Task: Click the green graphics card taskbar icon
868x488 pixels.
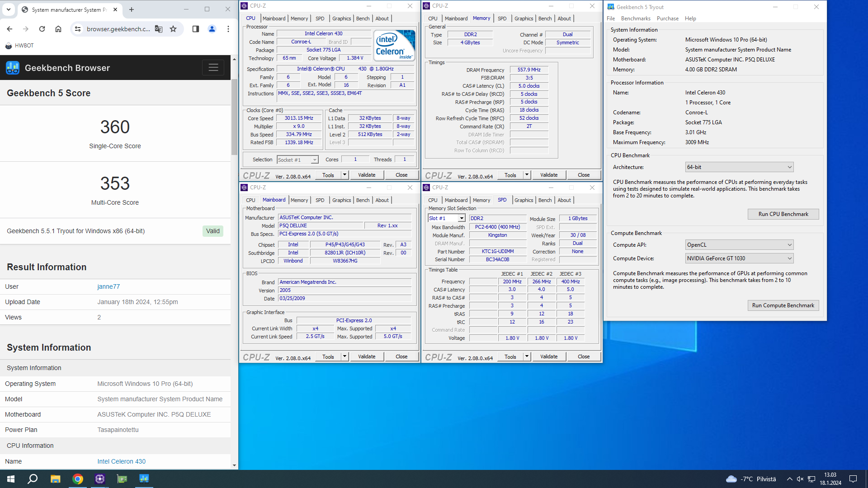Action: (x=122, y=479)
